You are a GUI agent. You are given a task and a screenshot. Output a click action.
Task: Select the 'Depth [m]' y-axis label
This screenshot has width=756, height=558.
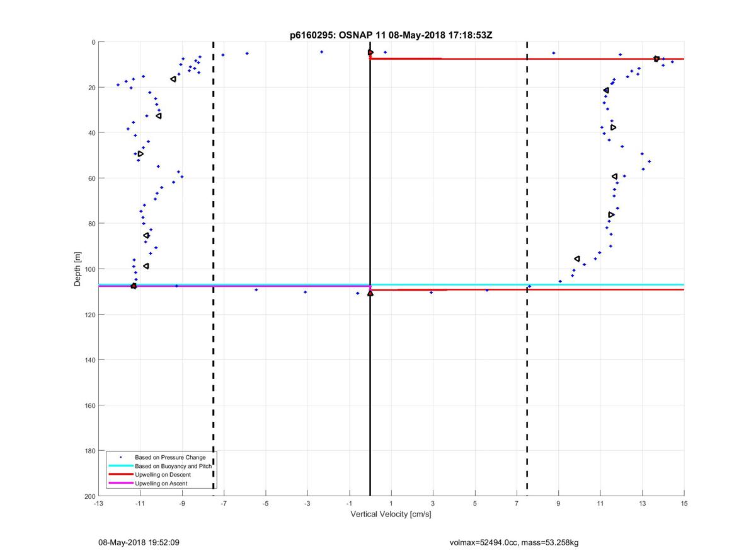77,269
